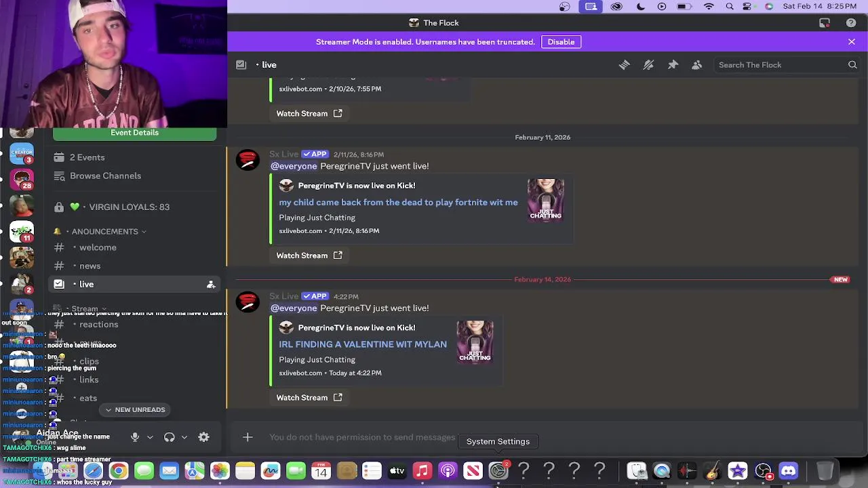The width and height of the screenshot is (868, 488).
Task: Open Messages from the Dock
Action: (144, 471)
